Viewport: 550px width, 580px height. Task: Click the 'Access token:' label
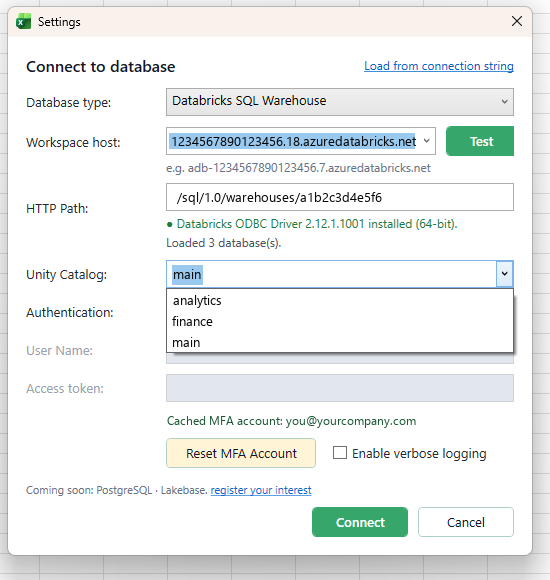[x=65, y=388]
